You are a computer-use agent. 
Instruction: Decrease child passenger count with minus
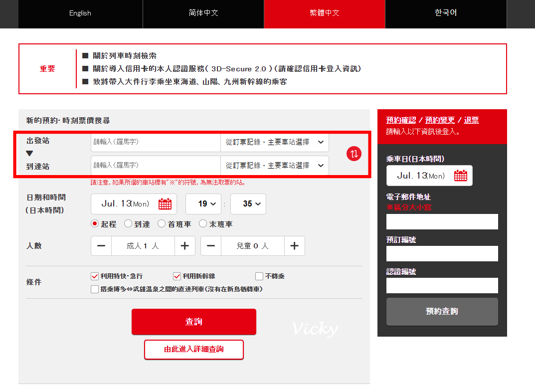coord(211,246)
